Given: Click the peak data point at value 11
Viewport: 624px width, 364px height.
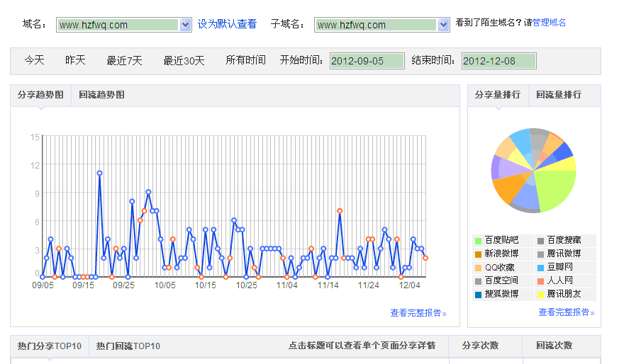Looking at the screenshot, I should tap(99, 173).
